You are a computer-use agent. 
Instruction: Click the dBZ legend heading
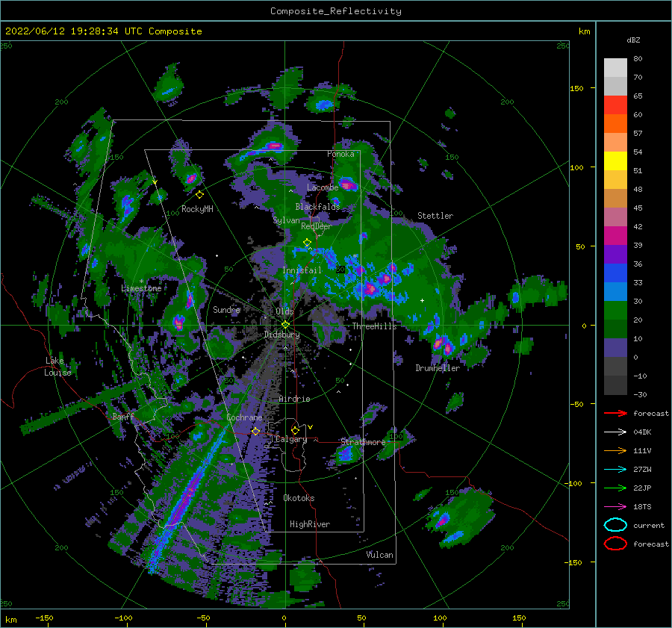(633, 40)
